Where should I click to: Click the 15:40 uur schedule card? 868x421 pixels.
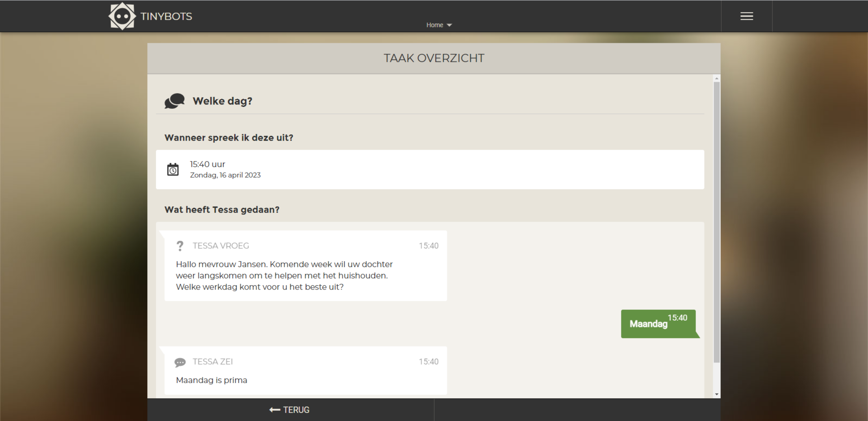tap(430, 169)
